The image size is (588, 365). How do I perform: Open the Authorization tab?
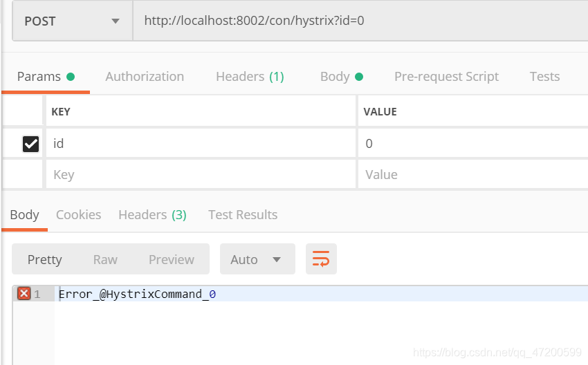coord(145,77)
